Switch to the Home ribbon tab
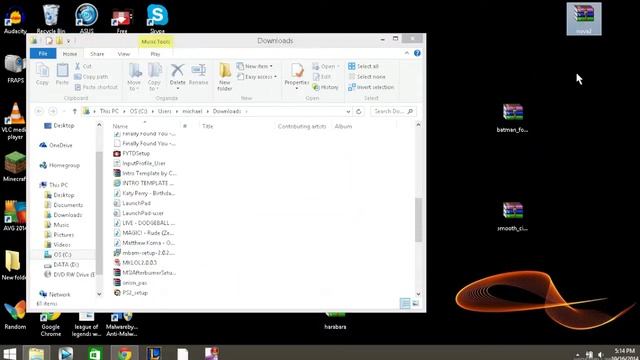 click(x=70, y=53)
